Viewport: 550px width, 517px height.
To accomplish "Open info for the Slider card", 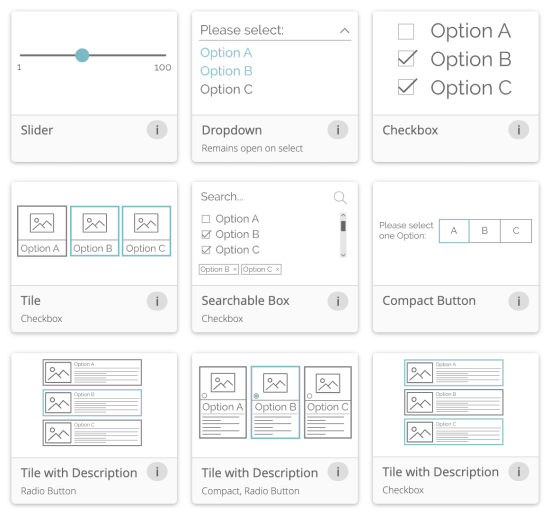I will point(157,130).
